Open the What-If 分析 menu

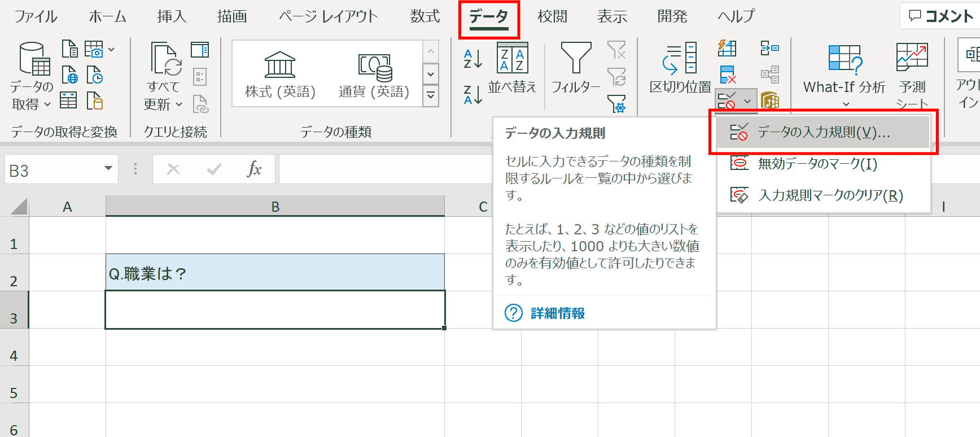pos(845,76)
